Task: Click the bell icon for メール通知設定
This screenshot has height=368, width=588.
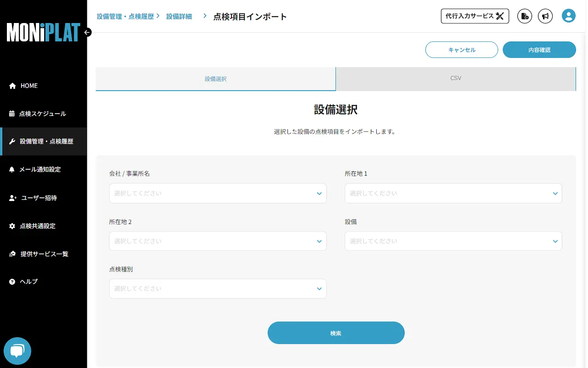Action: coord(11,169)
